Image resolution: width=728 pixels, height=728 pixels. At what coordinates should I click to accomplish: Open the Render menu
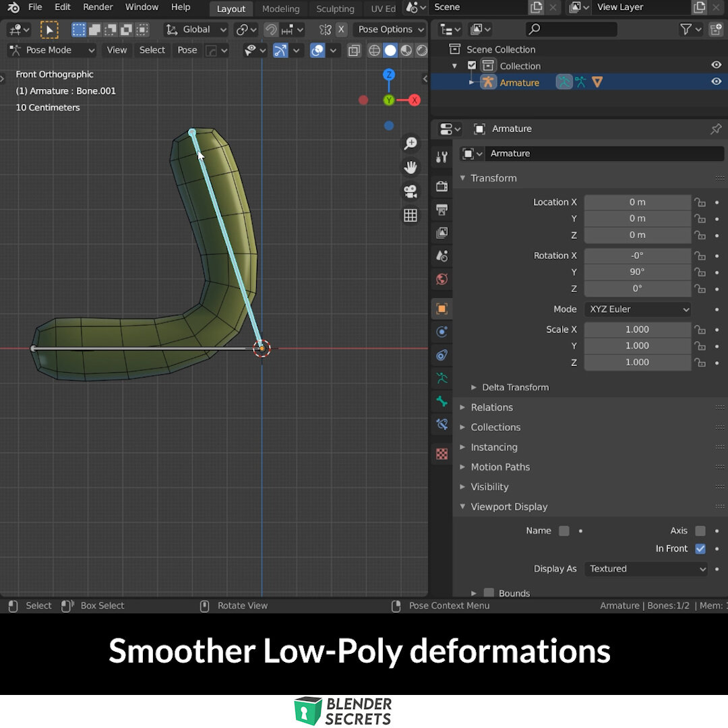98,7
